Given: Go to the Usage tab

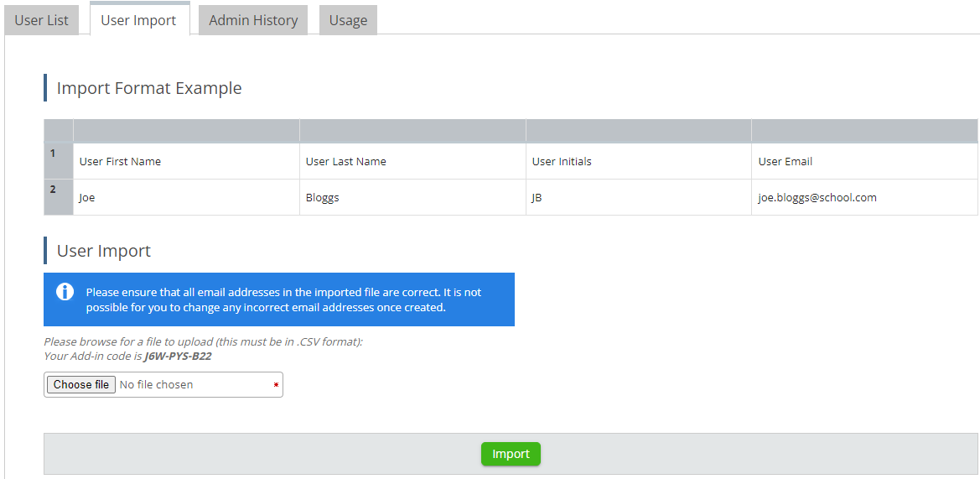Looking at the screenshot, I should tap(348, 20).
